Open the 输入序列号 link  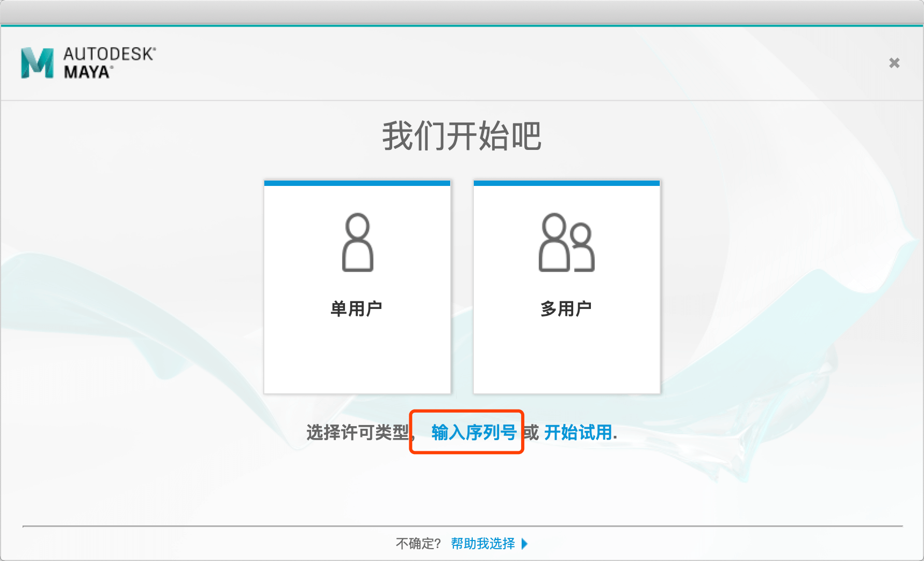click(473, 432)
